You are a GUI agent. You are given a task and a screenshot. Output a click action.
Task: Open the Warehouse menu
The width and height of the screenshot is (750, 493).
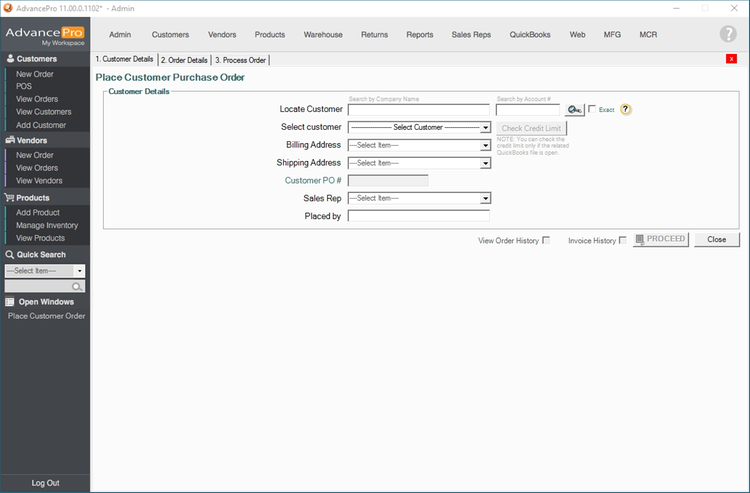[323, 34]
